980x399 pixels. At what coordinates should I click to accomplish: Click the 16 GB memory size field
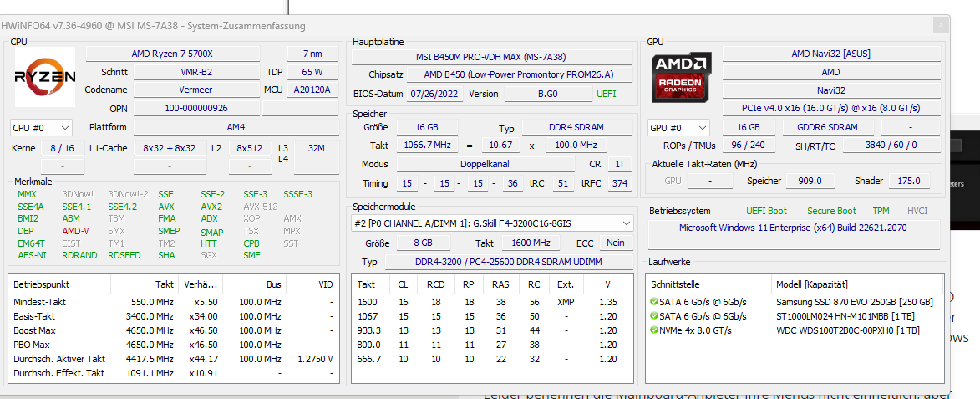[x=428, y=128]
